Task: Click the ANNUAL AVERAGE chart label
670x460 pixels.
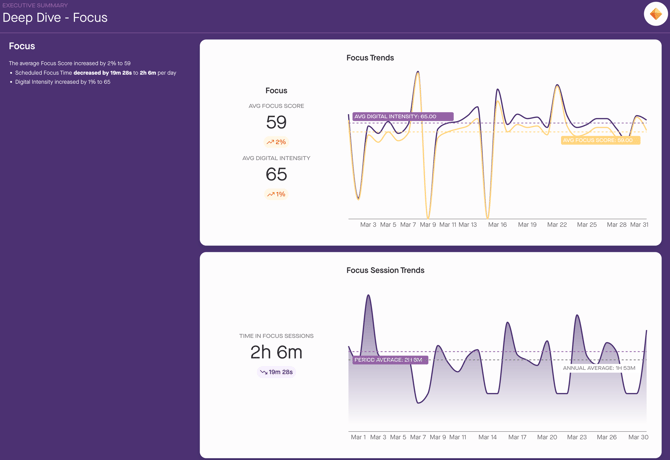Action: point(599,368)
